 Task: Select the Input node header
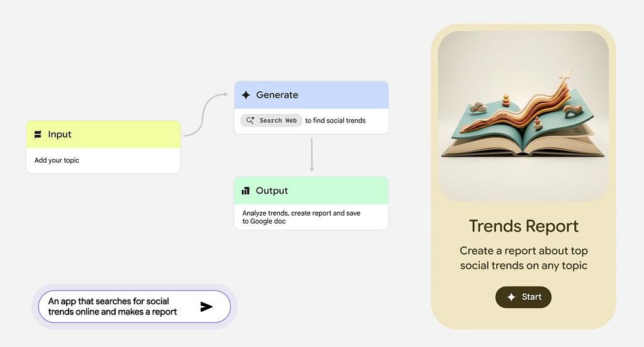point(104,135)
